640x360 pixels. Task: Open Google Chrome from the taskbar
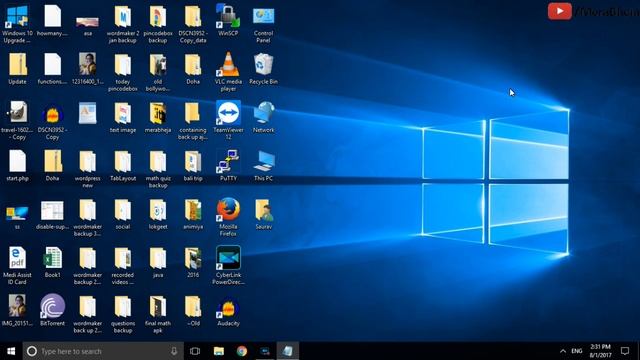click(242, 351)
